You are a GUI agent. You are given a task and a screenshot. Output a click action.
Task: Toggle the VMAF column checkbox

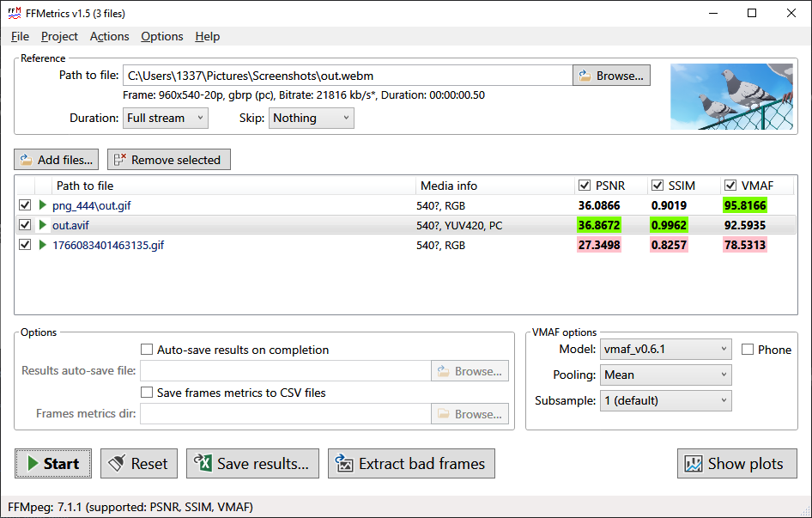[730, 186]
